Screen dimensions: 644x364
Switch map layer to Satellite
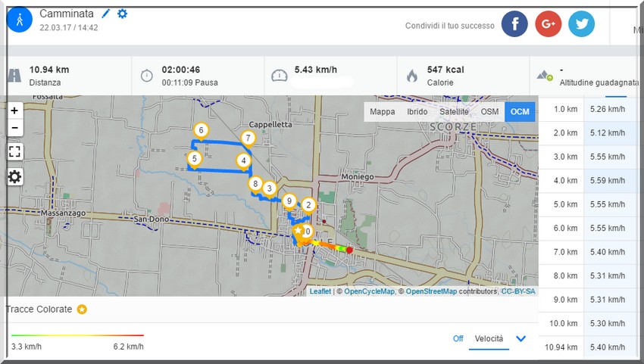click(454, 111)
